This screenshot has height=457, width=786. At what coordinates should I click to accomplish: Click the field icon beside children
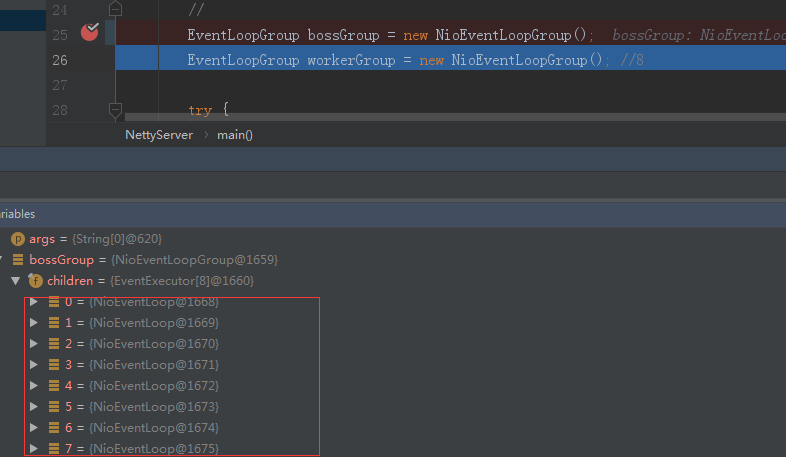click(35, 281)
